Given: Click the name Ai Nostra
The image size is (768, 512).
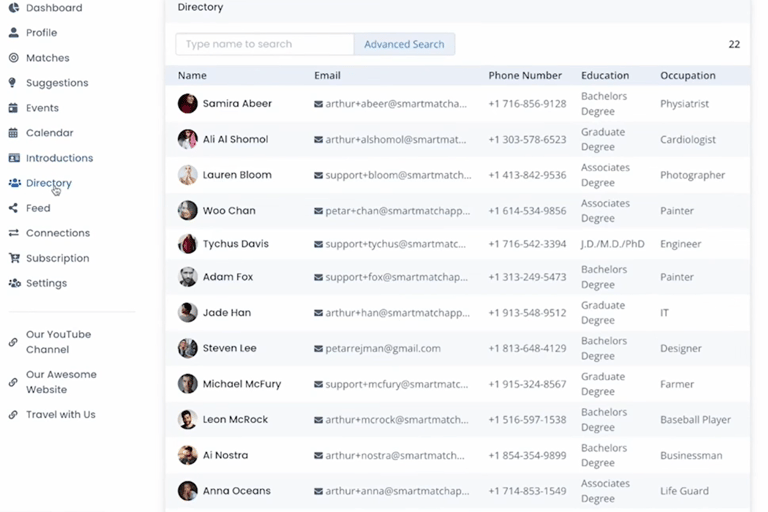Looking at the screenshot, I should point(225,455).
